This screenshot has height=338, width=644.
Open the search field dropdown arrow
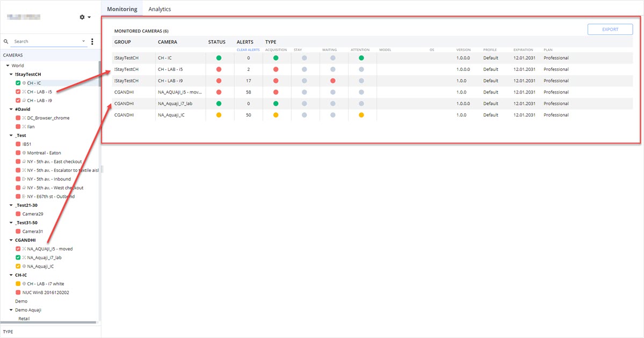pos(83,41)
